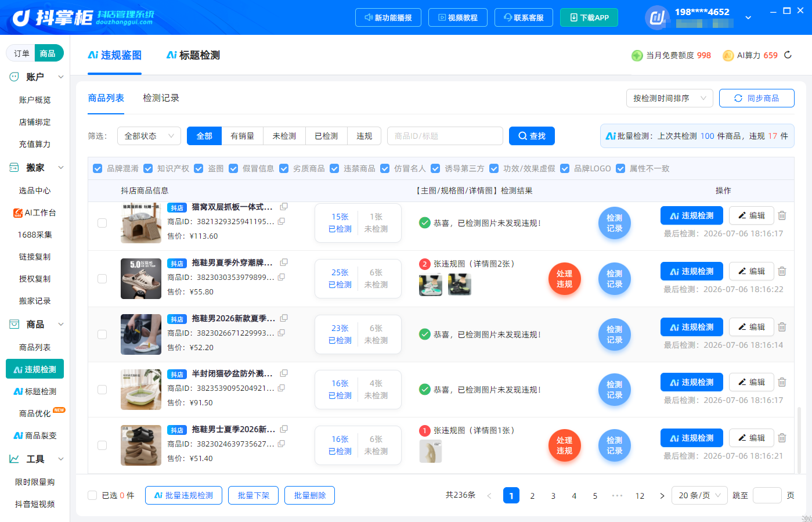
Task: Open 检测记录 circle for 半封闭猫砂盆 row
Action: tap(615, 390)
